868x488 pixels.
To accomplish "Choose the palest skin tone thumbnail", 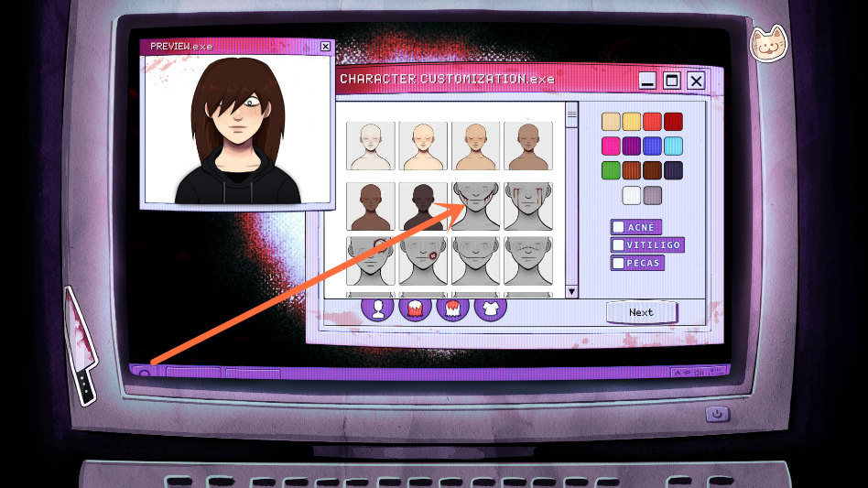I will (x=371, y=146).
